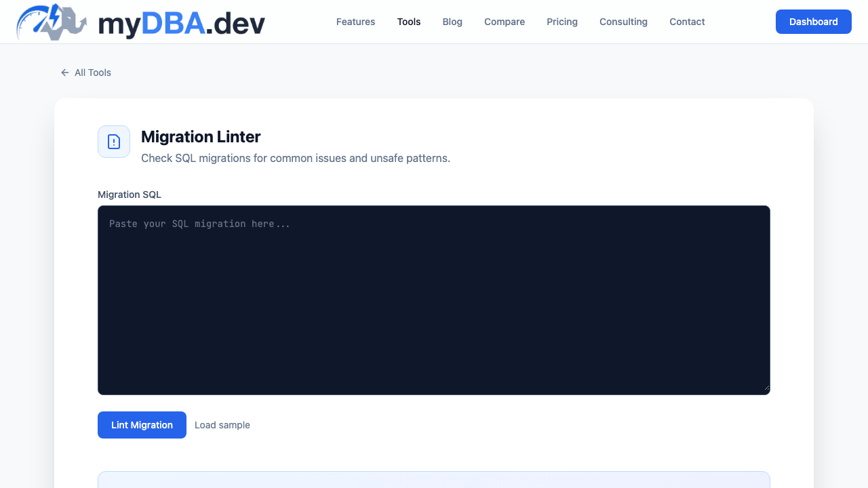This screenshot has height=488, width=868.
Task: Click the Dashboard button
Action: pos(814,22)
